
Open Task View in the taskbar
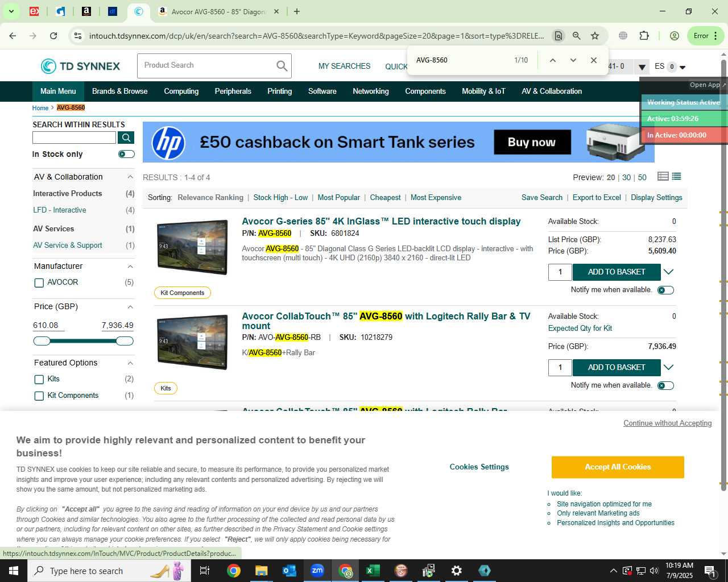(205, 571)
